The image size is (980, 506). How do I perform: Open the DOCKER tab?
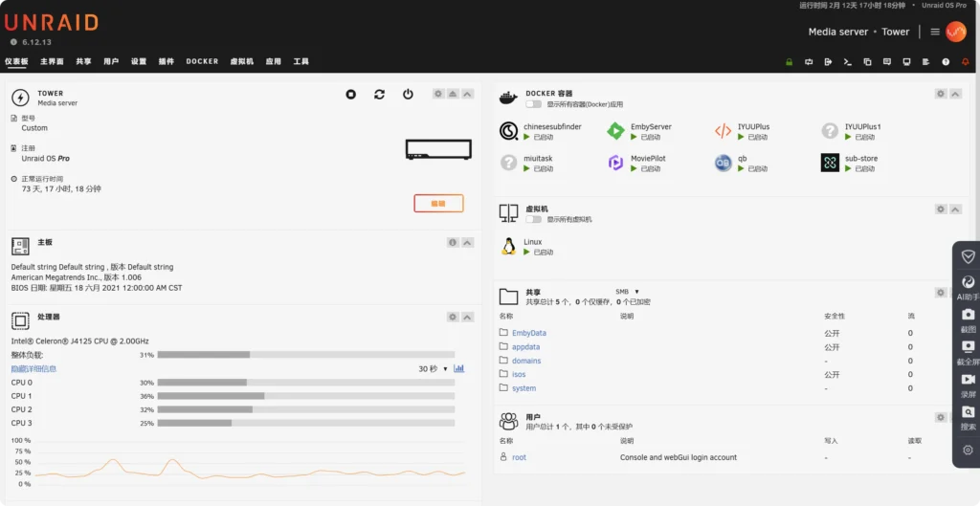click(x=202, y=61)
